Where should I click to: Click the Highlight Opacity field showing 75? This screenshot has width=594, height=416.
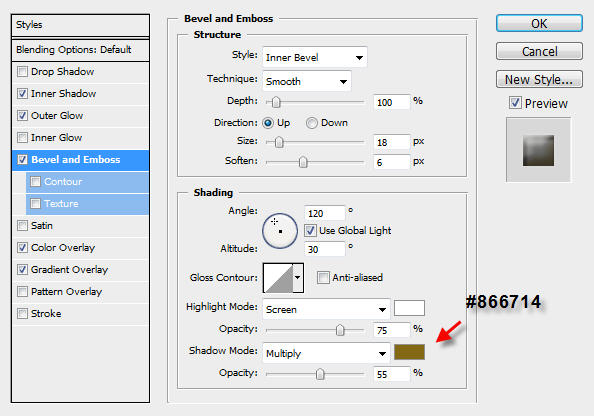(392, 330)
